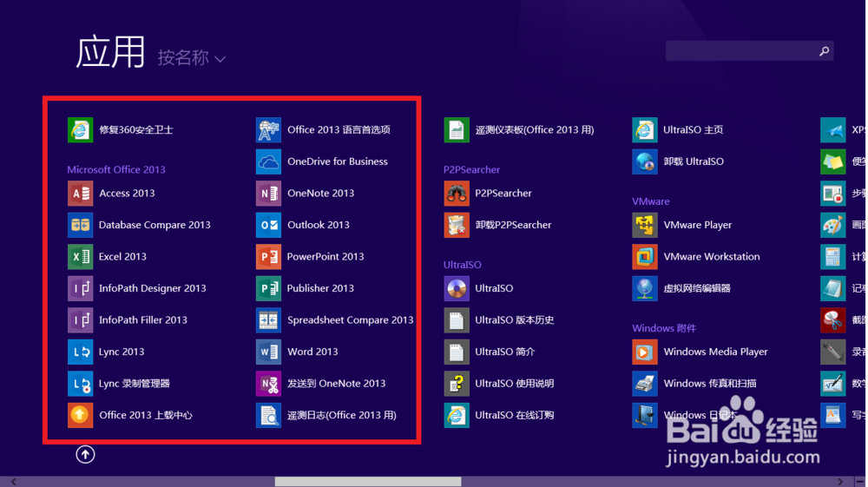The width and height of the screenshot is (868, 487).
Task: Open UltraISO 主页 icon
Action: (645, 129)
